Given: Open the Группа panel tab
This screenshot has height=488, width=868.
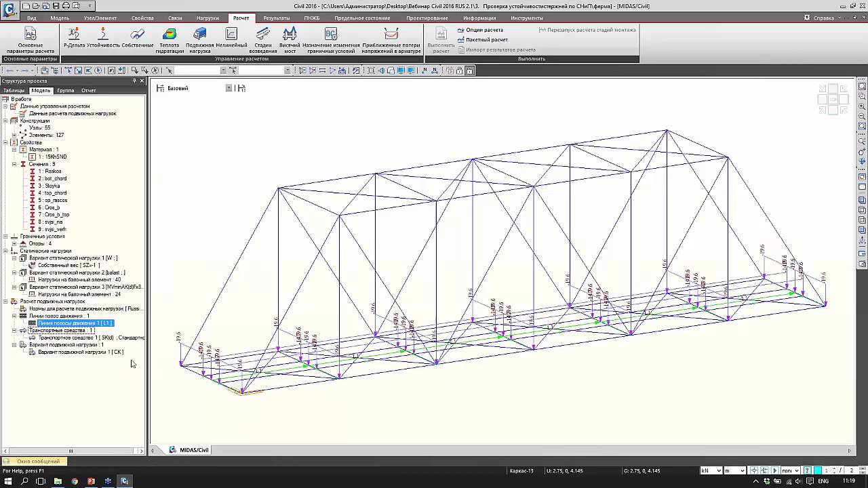Looking at the screenshot, I should pos(66,90).
